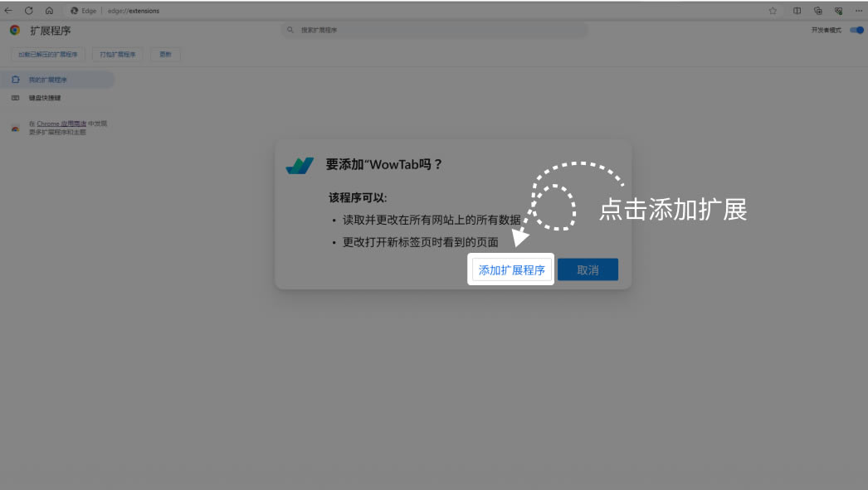This screenshot has width=868, height=490.
Task: Click the web store rainbow icon in sidebar
Action: [16, 129]
